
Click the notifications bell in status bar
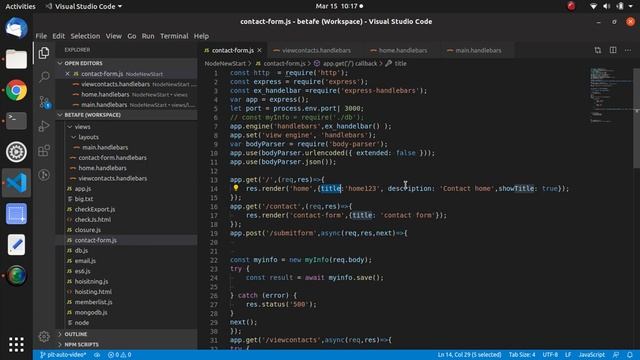pos(630,355)
